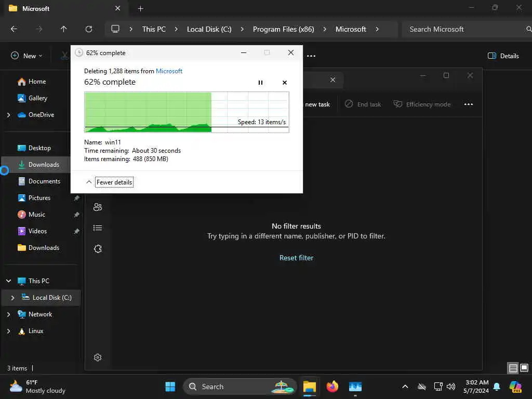Open volume control in system tray

click(451, 387)
